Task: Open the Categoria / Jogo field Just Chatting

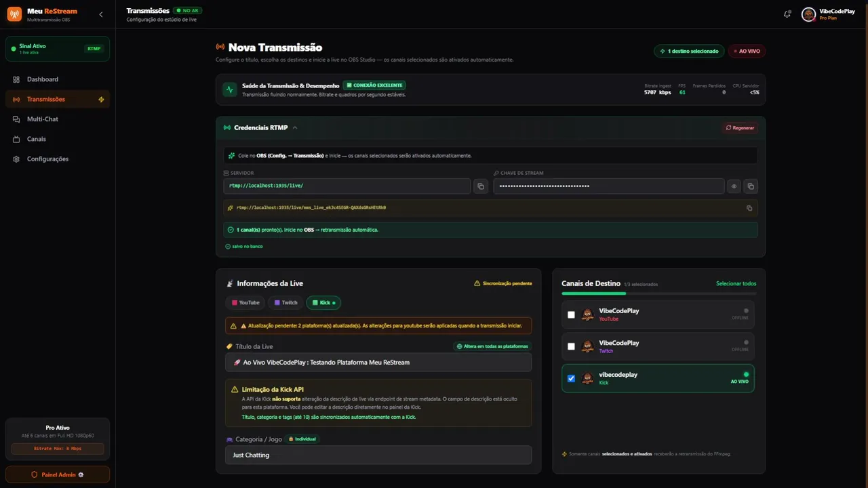Action: pyautogui.click(x=378, y=455)
